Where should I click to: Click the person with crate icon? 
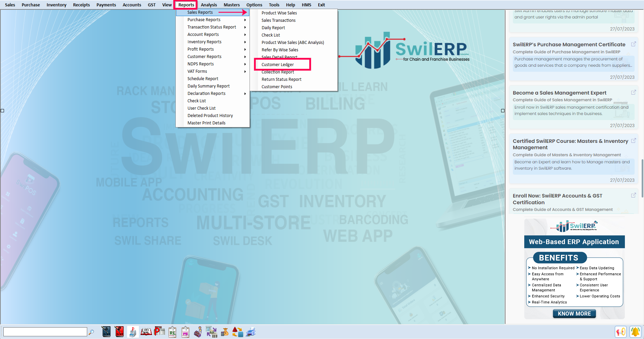pos(198,332)
